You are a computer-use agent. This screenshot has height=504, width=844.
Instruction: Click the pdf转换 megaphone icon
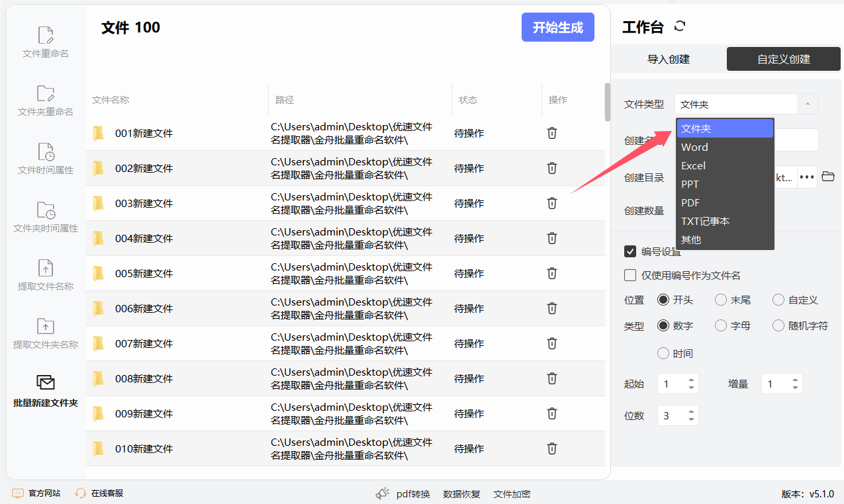tap(383, 493)
